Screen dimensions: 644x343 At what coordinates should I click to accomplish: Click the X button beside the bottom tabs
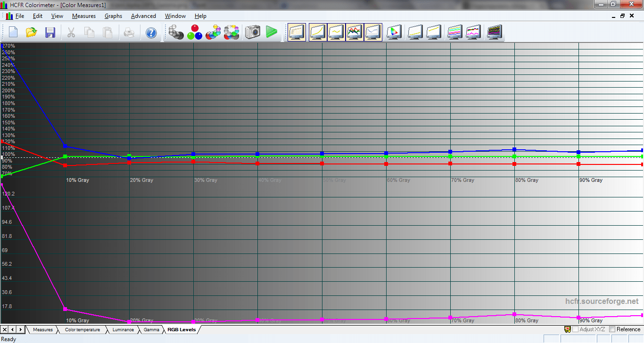point(5,329)
